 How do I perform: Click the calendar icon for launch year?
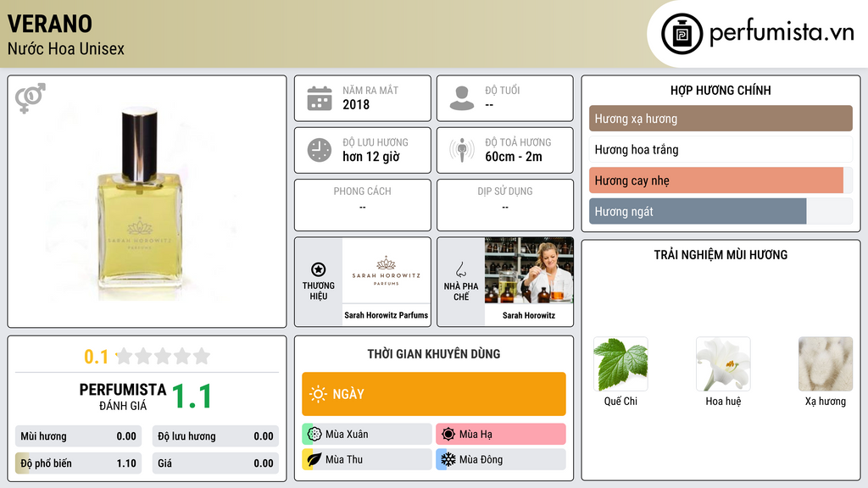coord(320,98)
